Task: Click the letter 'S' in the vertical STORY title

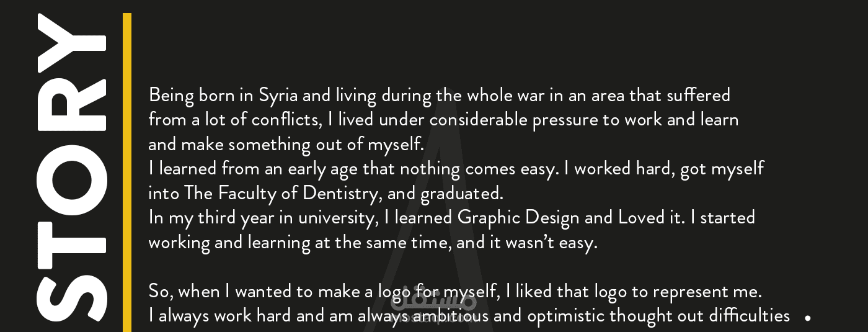Action: (x=72, y=299)
